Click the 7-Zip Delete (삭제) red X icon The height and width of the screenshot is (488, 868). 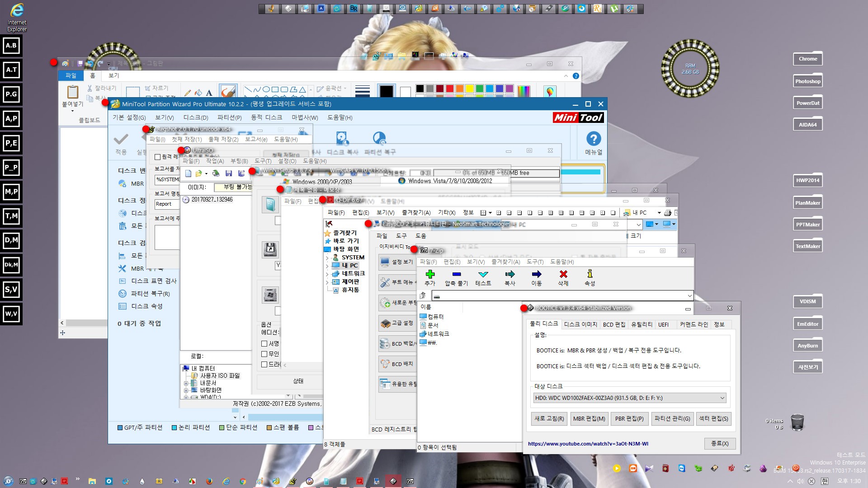click(x=563, y=274)
